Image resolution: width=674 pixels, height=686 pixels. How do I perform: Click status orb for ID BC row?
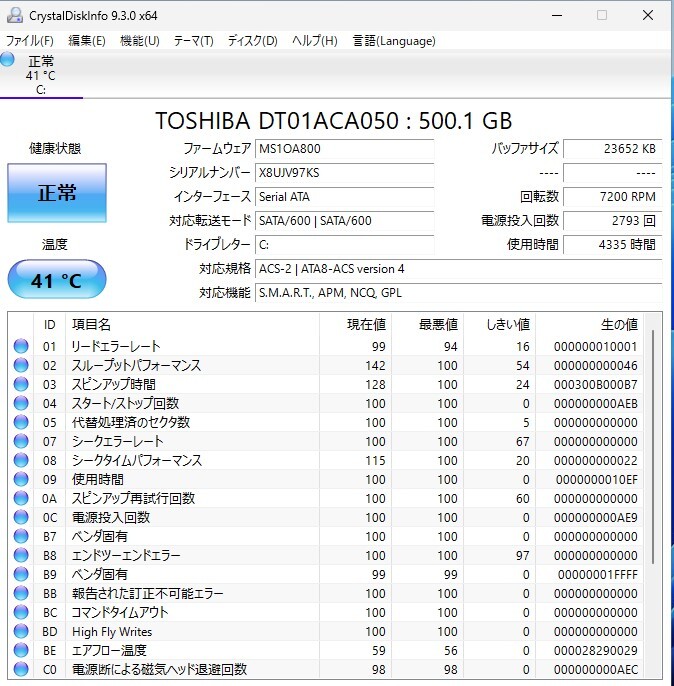pyautogui.click(x=21, y=612)
